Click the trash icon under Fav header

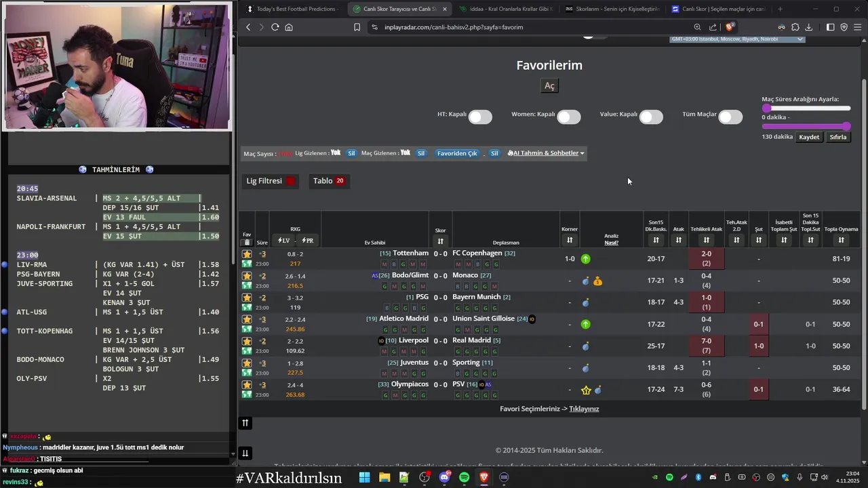click(247, 242)
